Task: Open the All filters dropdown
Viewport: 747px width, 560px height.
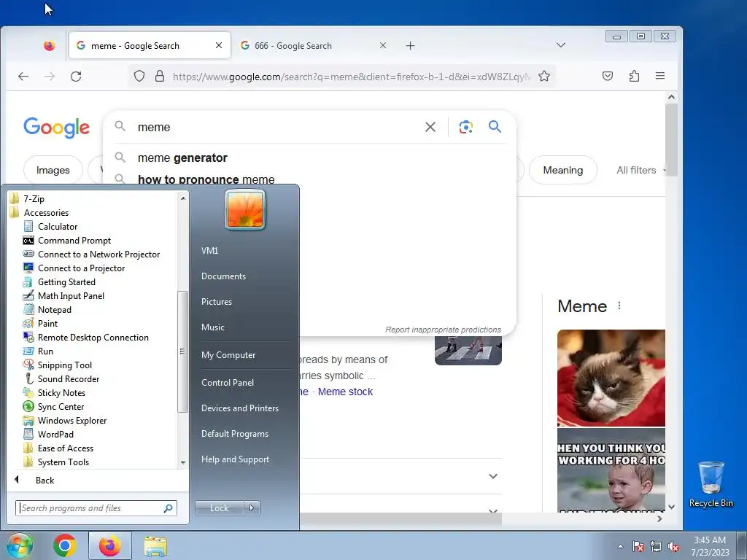Action: (x=640, y=170)
